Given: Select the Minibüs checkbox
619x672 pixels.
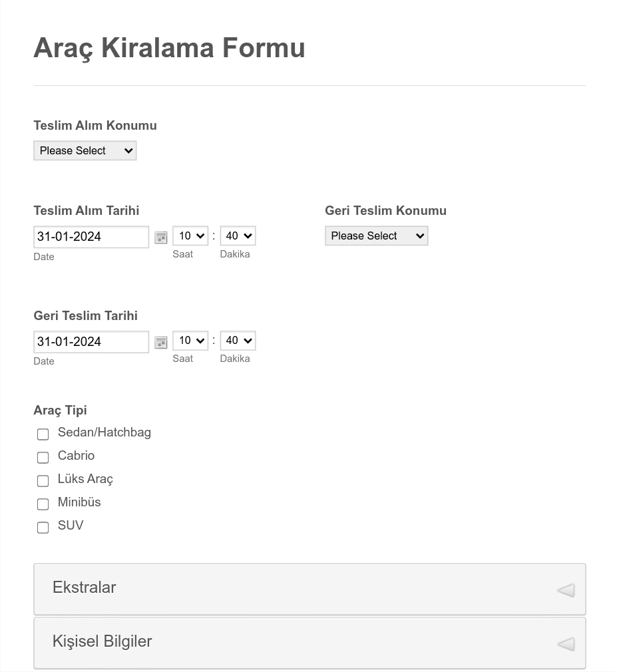Looking at the screenshot, I should pos(43,504).
